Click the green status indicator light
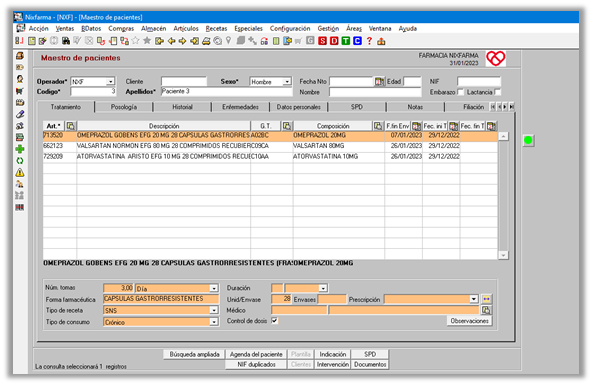The height and width of the screenshot is (385, 592). pyautogui.click(x=528, y=140)
